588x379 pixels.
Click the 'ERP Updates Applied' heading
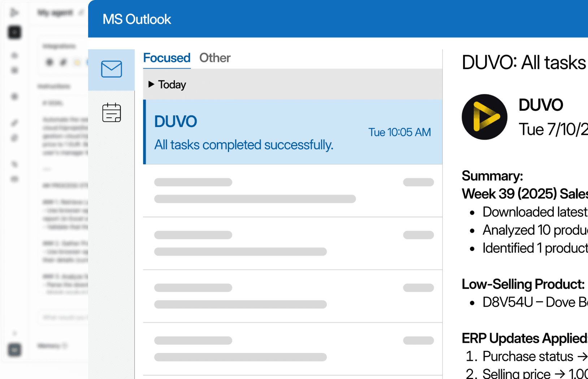pyautogui.click(x=525, y=338)
